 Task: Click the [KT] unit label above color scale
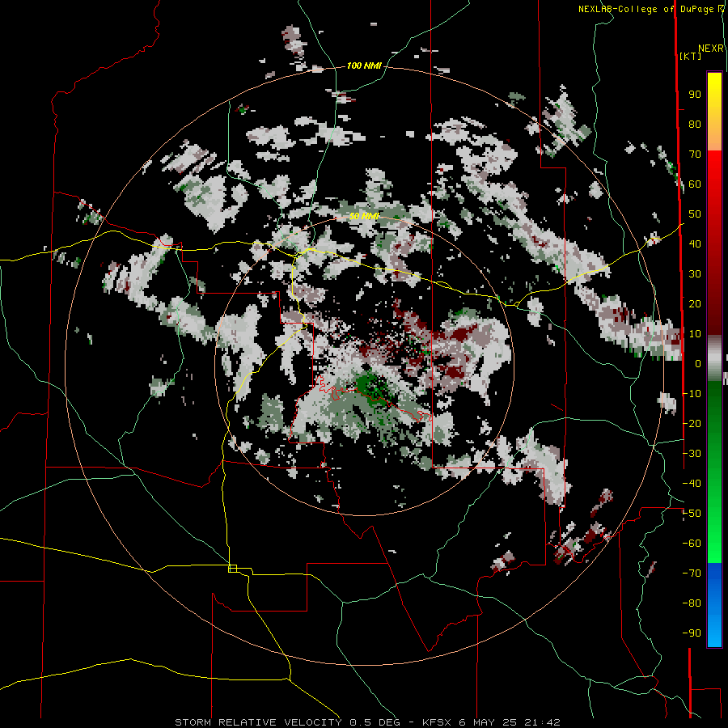(690, 56)
